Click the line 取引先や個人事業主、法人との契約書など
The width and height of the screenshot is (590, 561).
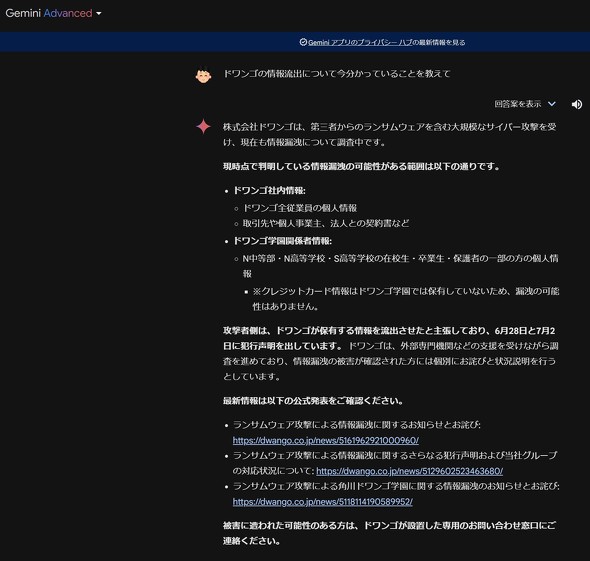(x=326, y=223)
